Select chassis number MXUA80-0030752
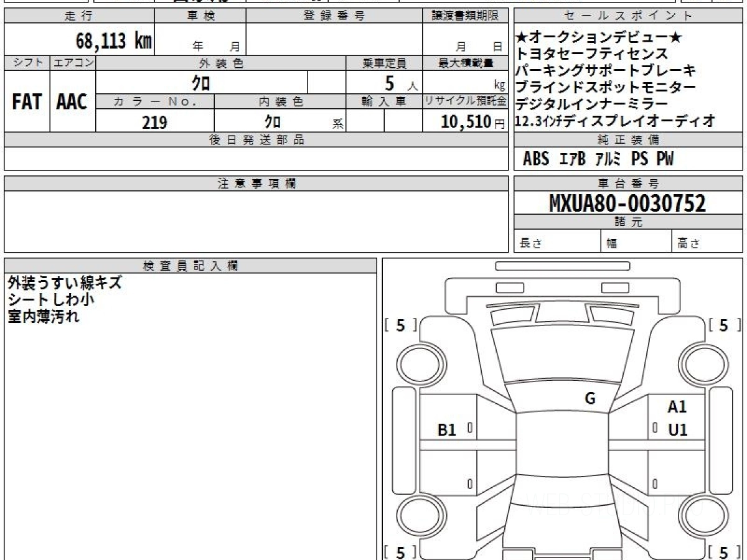747x560 pixels. coord(627,203)
